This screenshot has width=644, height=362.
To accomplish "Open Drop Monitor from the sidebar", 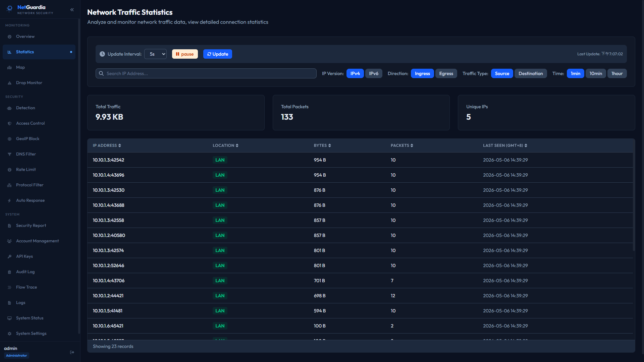I will point(39,83).
